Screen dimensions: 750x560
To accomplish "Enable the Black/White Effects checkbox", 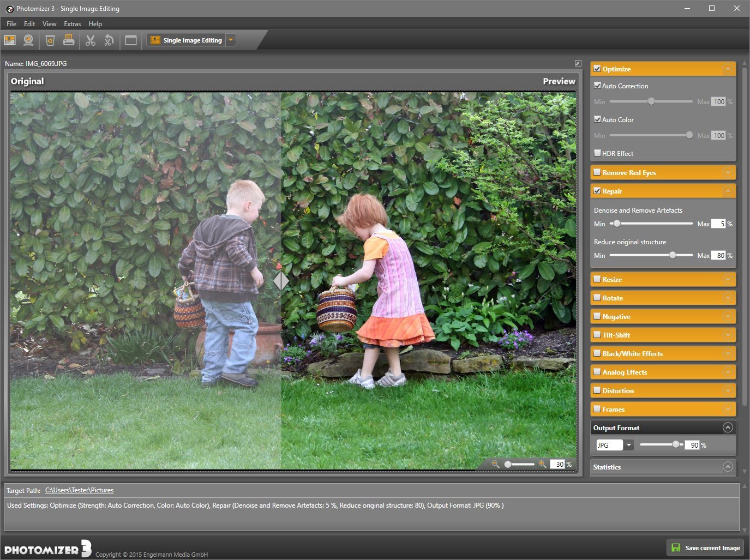I will tap(597, 353).
